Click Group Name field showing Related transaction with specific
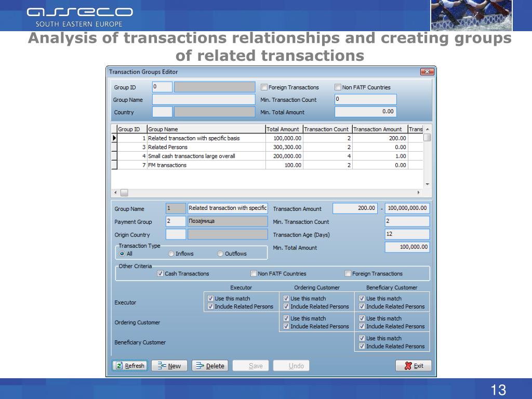 228,208
